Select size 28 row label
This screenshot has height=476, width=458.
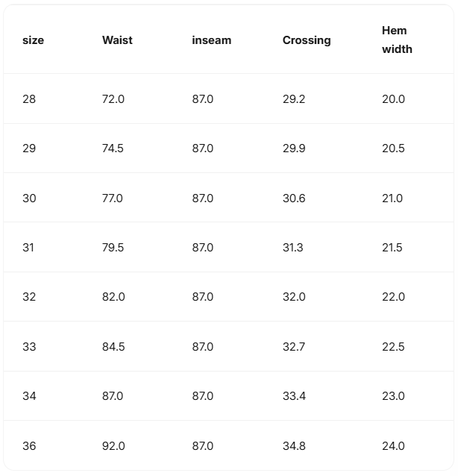pyautogui.click(x=29, y=99)
